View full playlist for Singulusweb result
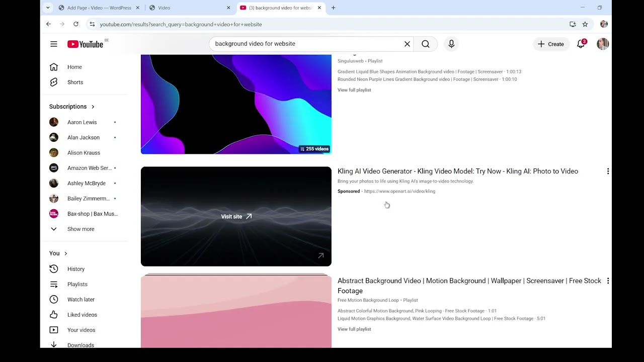Viewport: 644px width, 362px height. 354,90
